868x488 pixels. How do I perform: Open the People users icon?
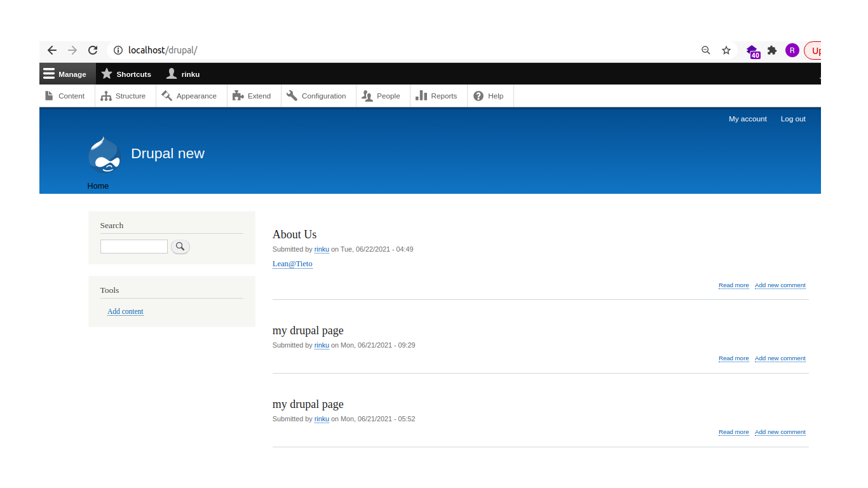pyautogui.click(x=366, y=95)
